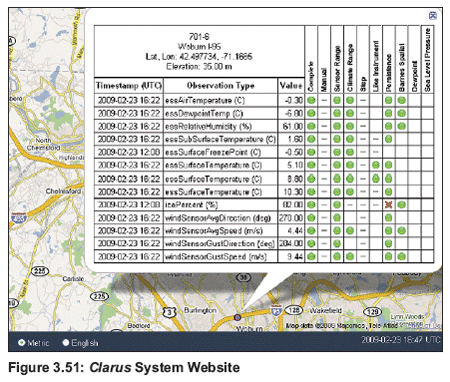
Task: Click the 270.00 wind direction value
Action: pyautogui.click(x=291, y=218)
